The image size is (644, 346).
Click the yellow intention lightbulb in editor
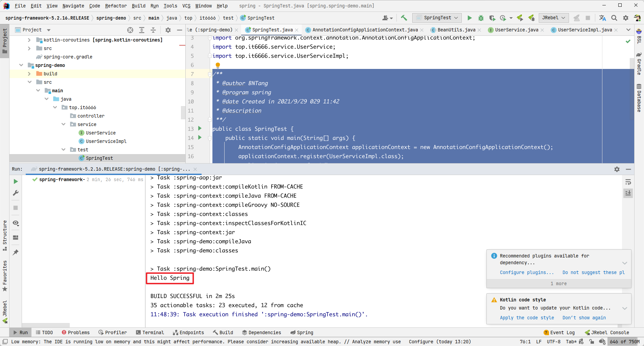pyautogui.click(x=218, y=65)
